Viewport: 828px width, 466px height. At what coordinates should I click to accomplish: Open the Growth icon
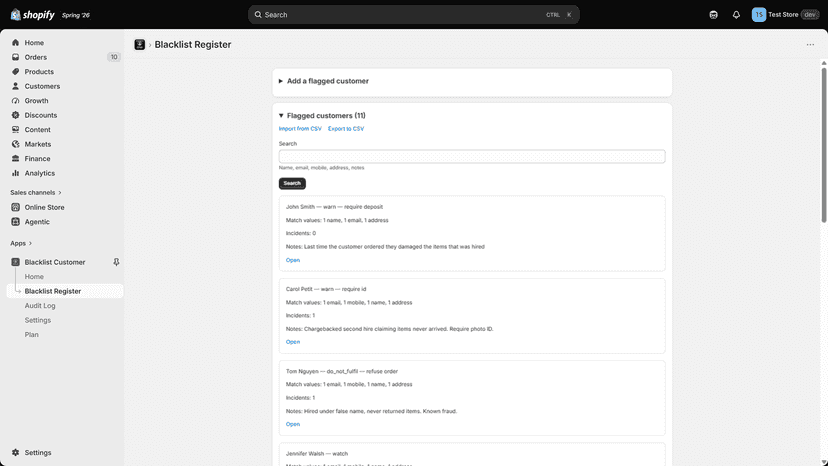tap(15, 100)
